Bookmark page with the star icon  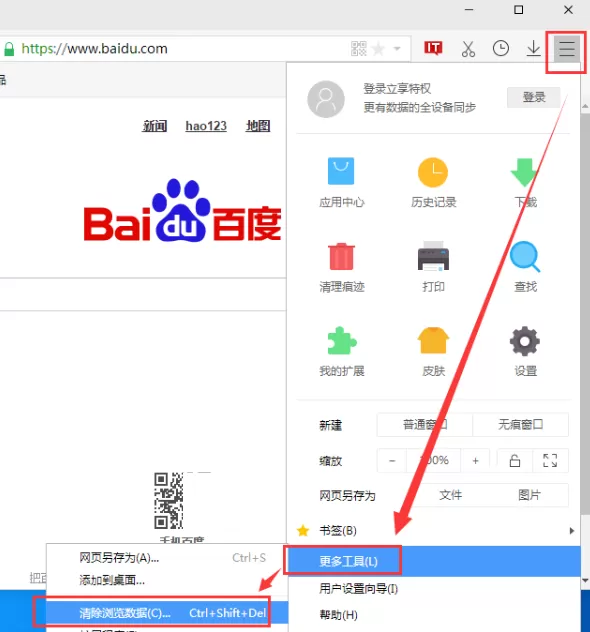pos(378,49)
